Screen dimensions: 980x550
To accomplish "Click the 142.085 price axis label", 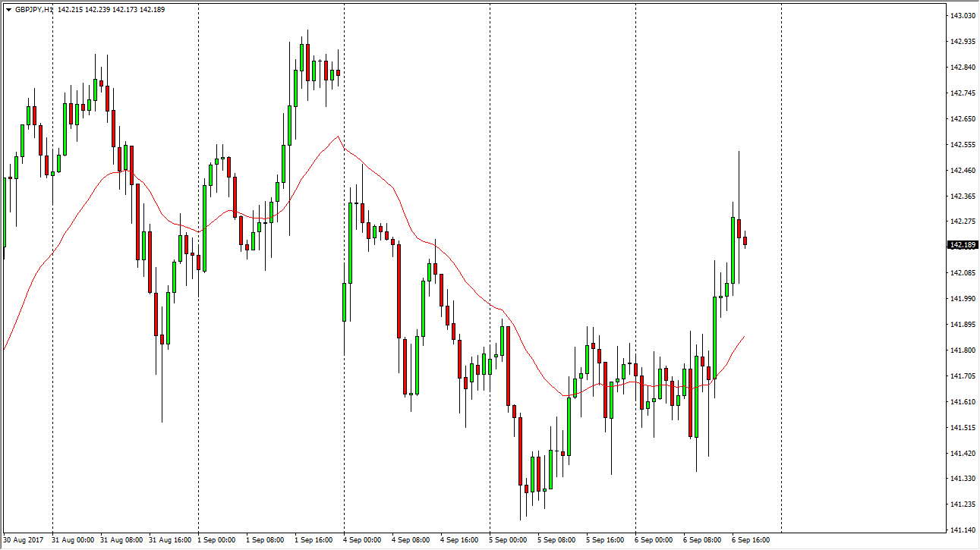I will 963,273.
